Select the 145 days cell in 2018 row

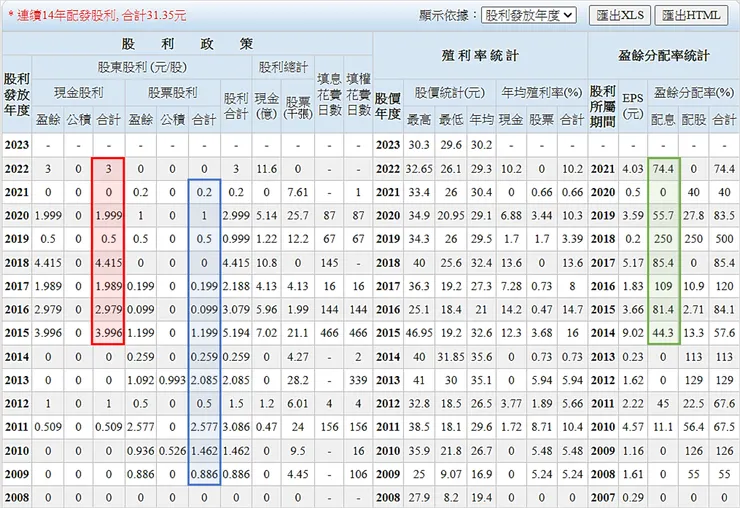[329, 262]
